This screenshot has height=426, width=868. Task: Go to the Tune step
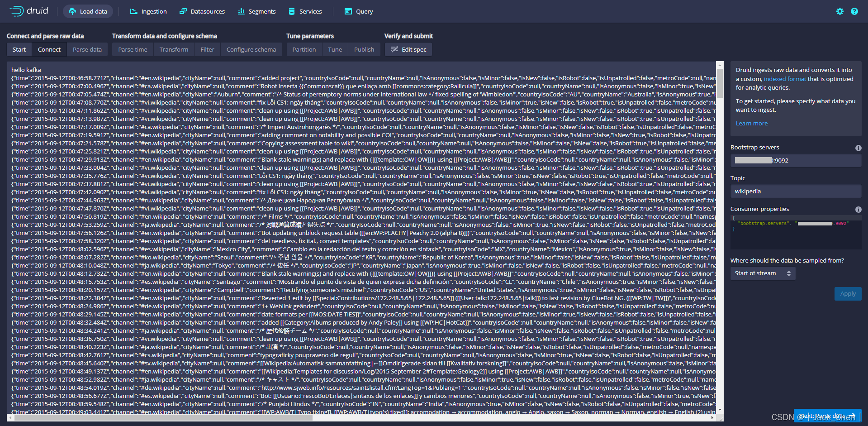tap(335, 49)
